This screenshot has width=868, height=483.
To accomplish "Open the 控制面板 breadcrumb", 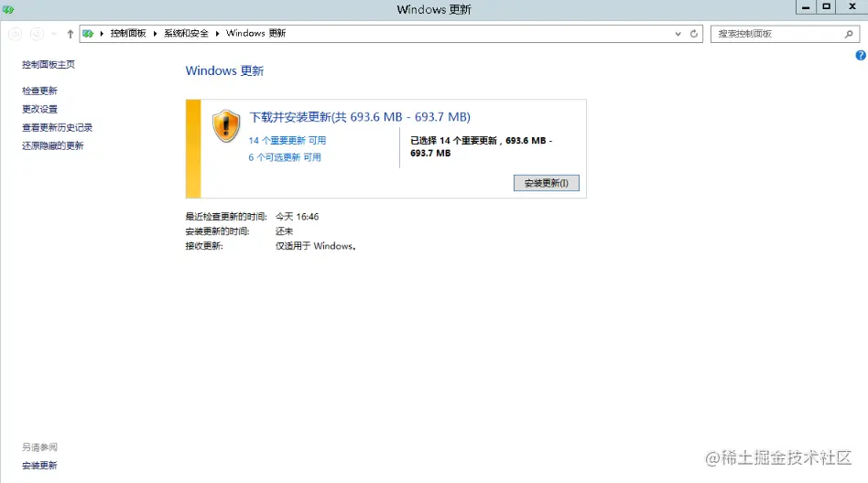I will coord(128,33).
